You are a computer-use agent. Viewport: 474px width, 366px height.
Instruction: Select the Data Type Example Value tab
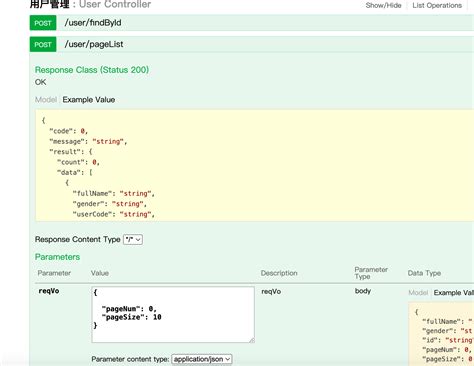[x=454, y=292]
